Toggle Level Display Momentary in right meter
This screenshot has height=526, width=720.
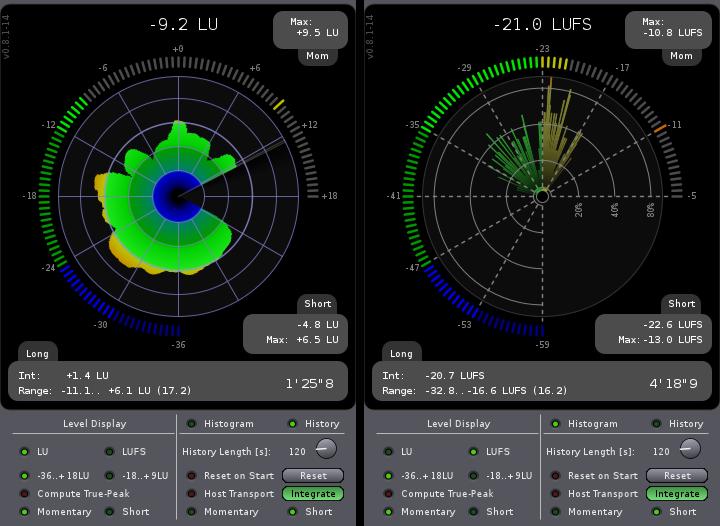[x=388, y=511]
